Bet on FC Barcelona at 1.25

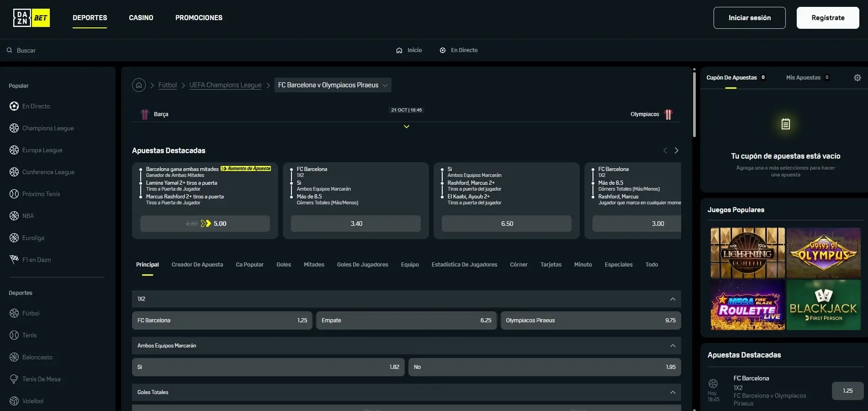coord(222,320)
